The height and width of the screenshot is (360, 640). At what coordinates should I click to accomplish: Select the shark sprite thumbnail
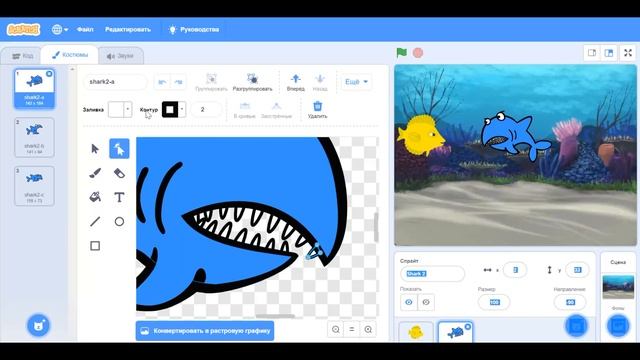[x=456, y=332]
